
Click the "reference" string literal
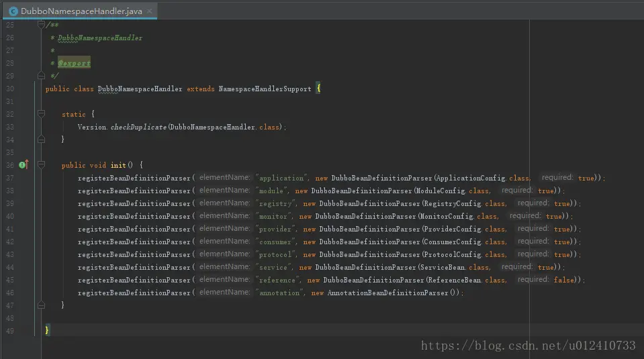(x=277, y=280)
